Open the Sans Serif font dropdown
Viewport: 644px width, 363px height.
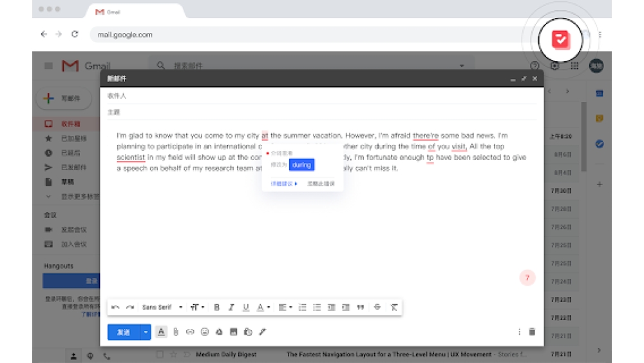tap(162, 307)
